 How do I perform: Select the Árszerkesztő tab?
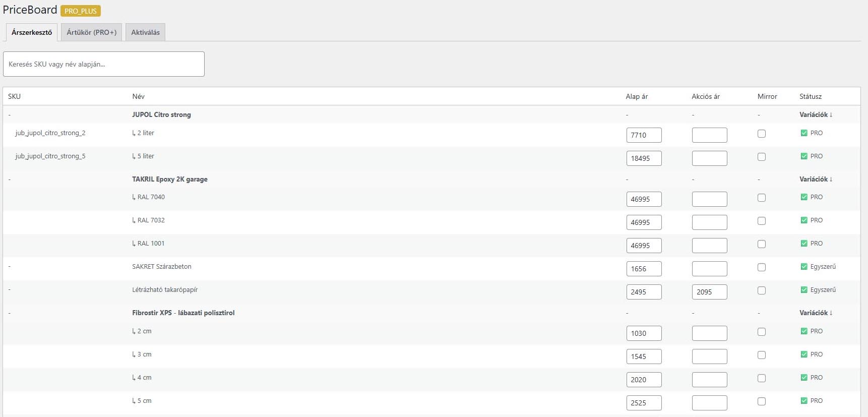point(31,32)
